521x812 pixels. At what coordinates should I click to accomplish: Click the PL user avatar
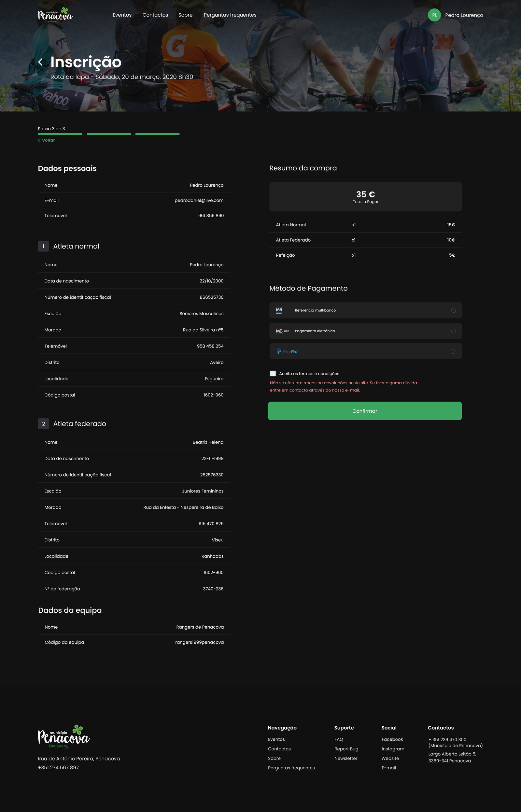coord(434,15)
